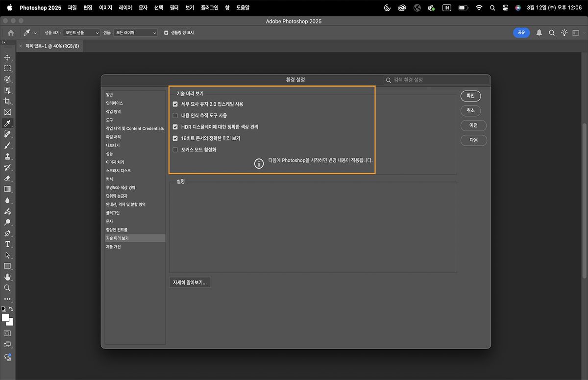Select the Move tool
This screenshot has height=380, width=588.
click(7, 57)
